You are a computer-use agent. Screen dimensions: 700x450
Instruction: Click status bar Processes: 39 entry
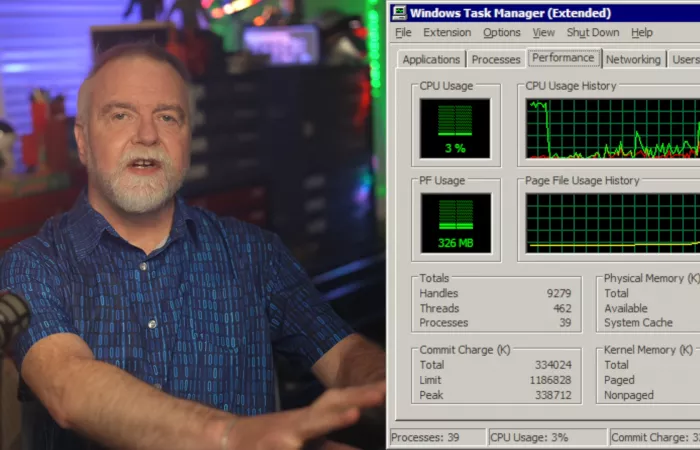[437, 438]
